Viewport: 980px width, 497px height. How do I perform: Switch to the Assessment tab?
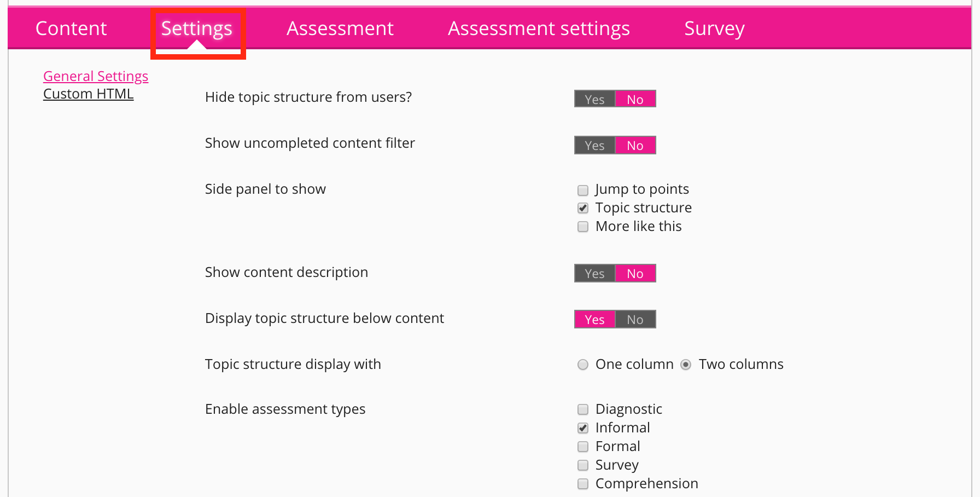click(x=340, y=28)
